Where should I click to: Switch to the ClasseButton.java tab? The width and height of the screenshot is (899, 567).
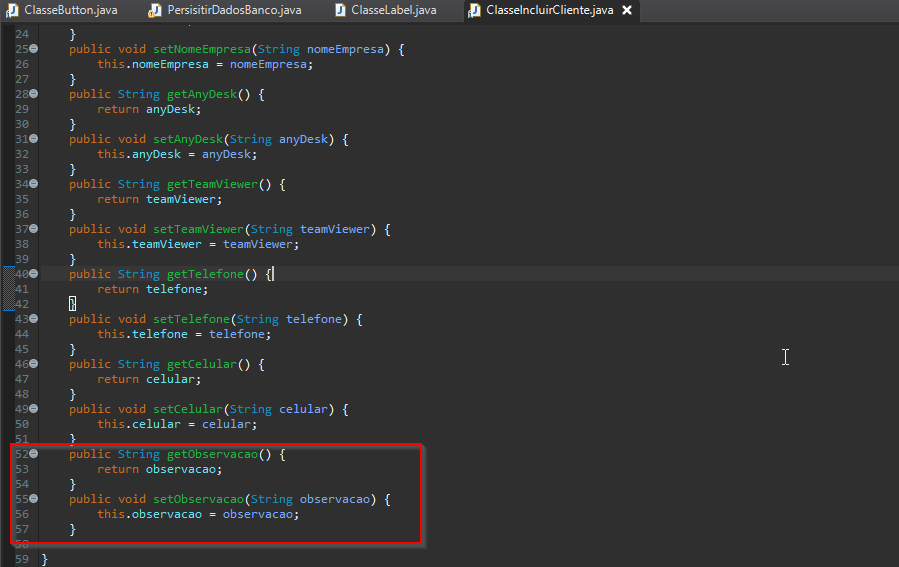click(70, 10)
